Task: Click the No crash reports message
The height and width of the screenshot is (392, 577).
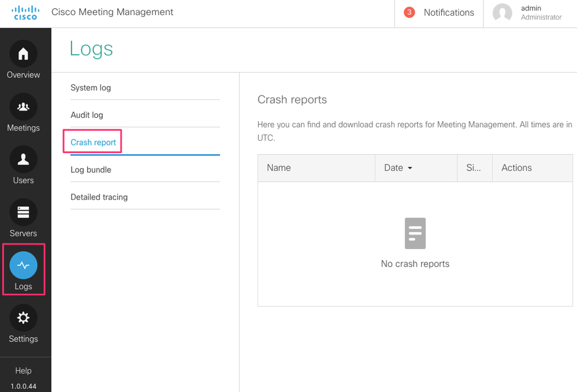Action: tap(415, 264)
